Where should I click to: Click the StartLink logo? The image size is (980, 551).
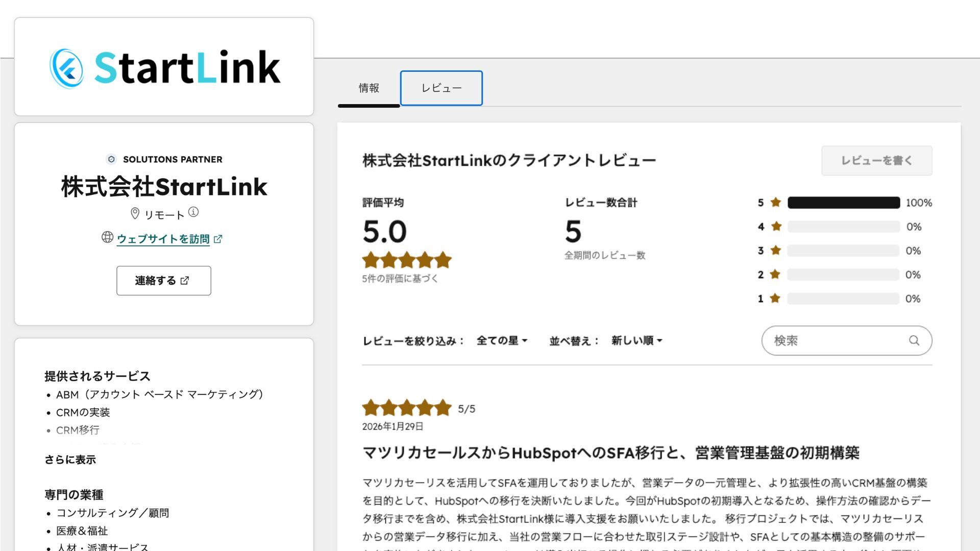(x=163, y=66)
